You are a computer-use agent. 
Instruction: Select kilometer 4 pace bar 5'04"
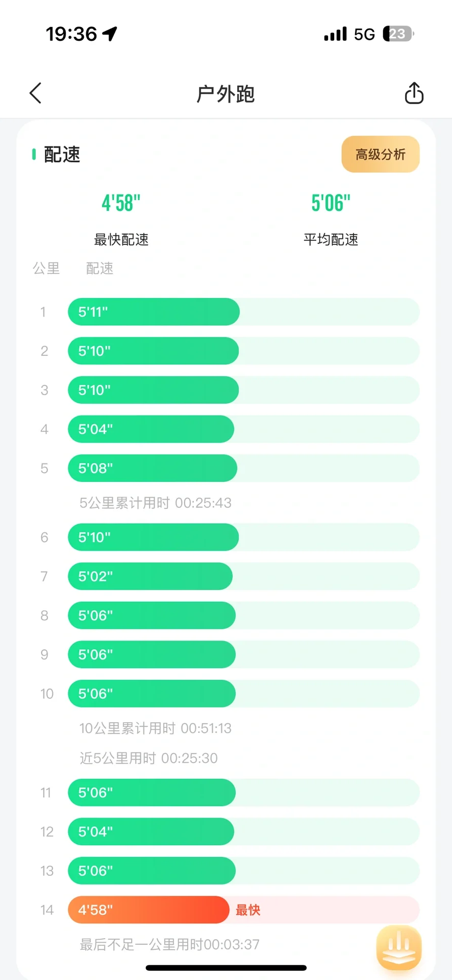[151, 429]
